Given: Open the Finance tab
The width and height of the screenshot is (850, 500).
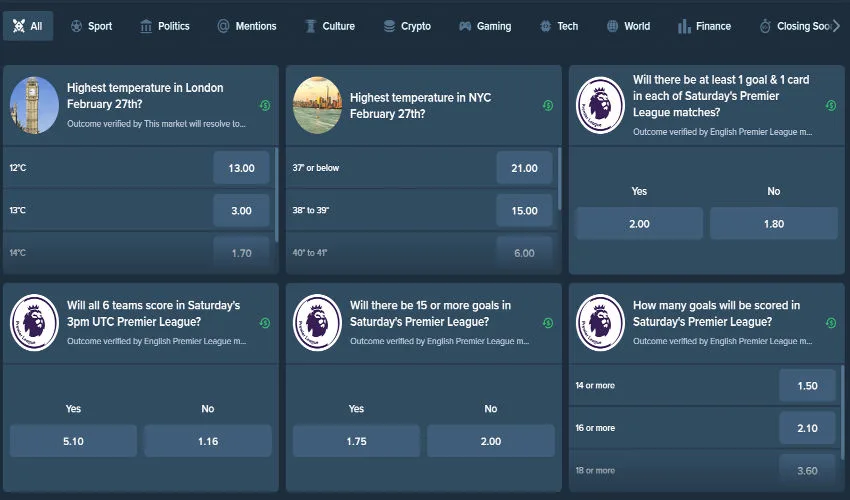Looking at the screenshot, I should [x=704, y=26].
